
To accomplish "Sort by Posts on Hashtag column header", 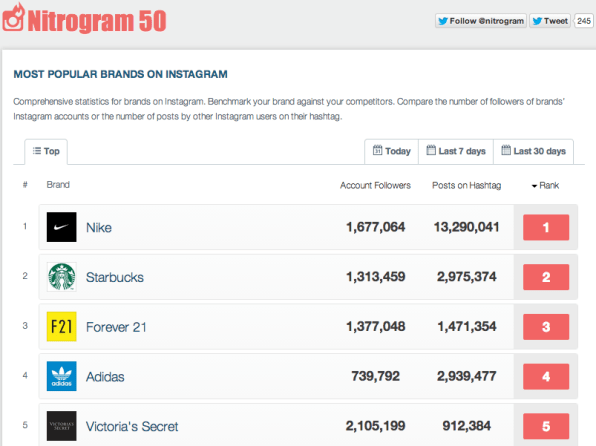I will [466, 186].
